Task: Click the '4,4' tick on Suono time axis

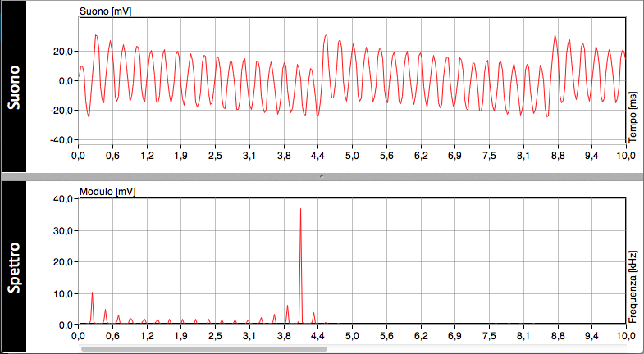Action: tap(317, 156)
